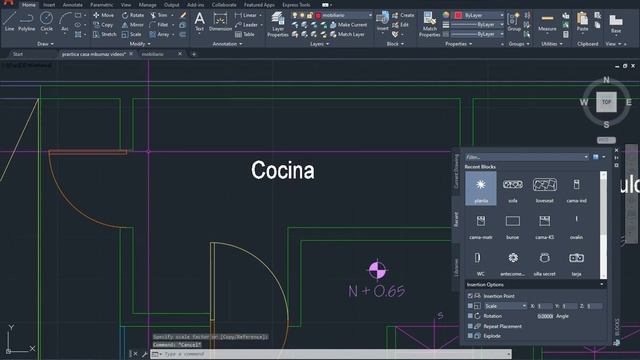Select the tarja block thumbnail
This screenshot has width=640, height=360.
tap(576, 262)
